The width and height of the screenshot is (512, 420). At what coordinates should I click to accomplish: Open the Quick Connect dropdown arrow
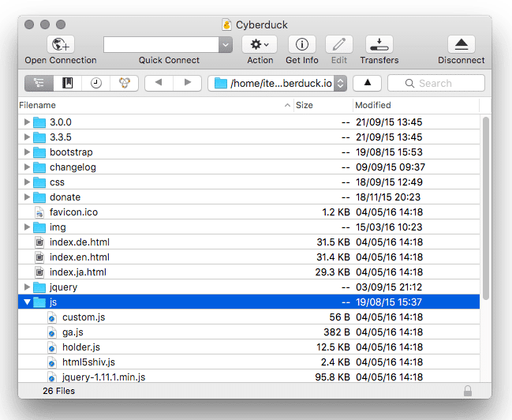(226, 44)
